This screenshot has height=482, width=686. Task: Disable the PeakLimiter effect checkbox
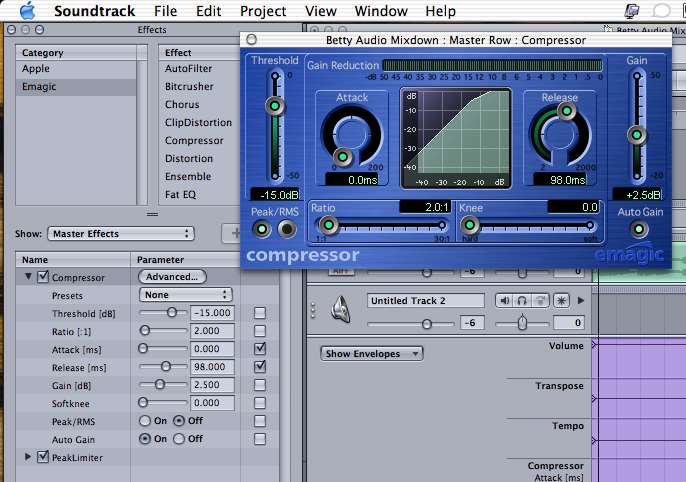click(x=43, y=457)
